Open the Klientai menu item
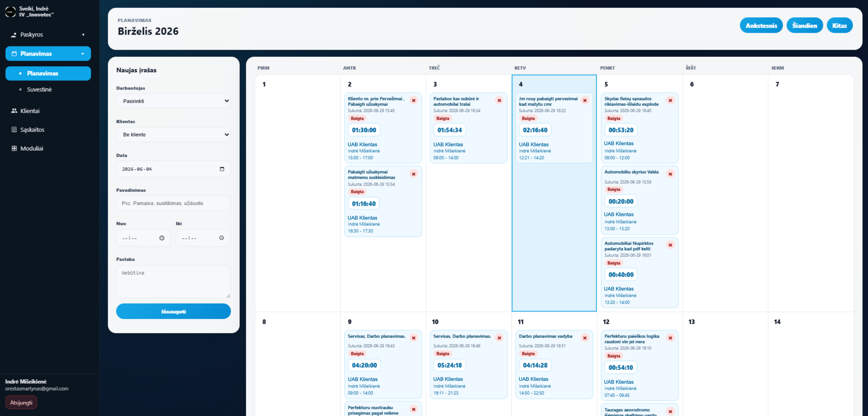Screen dimensions: 868x416 [x=48, y=111]
